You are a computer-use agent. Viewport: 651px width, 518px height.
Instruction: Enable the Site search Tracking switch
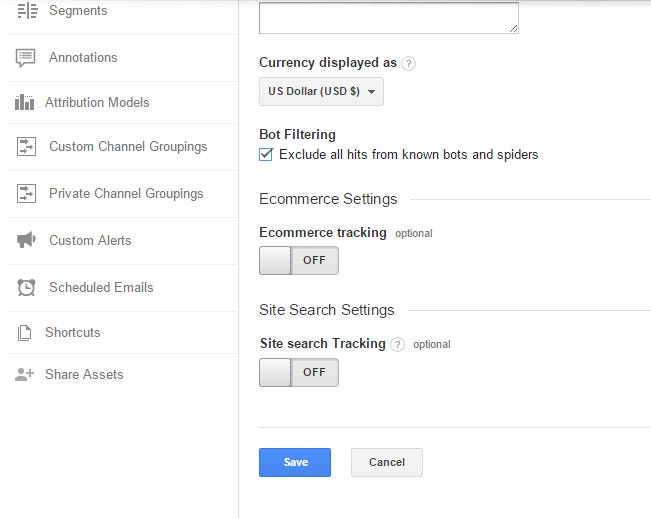[298, 372]
